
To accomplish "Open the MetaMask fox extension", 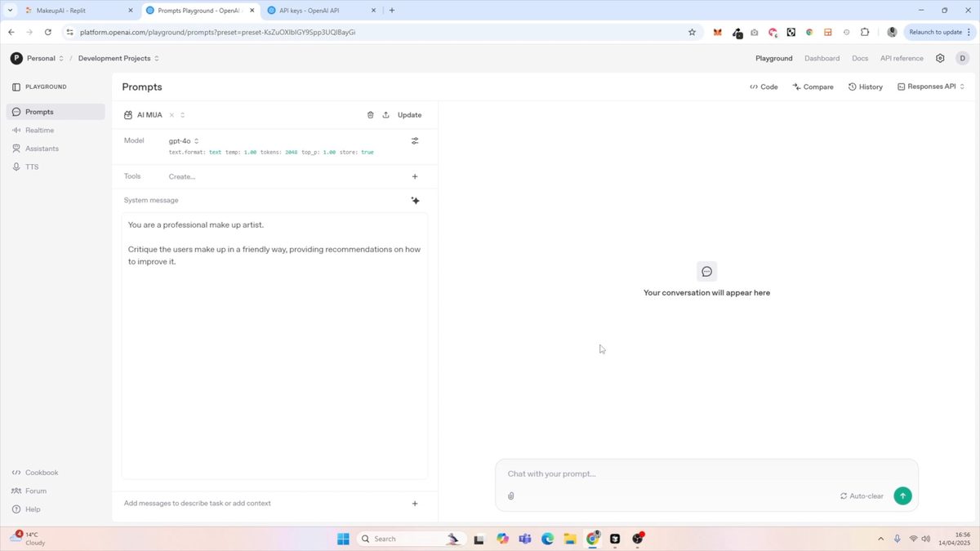I will 718,33.
